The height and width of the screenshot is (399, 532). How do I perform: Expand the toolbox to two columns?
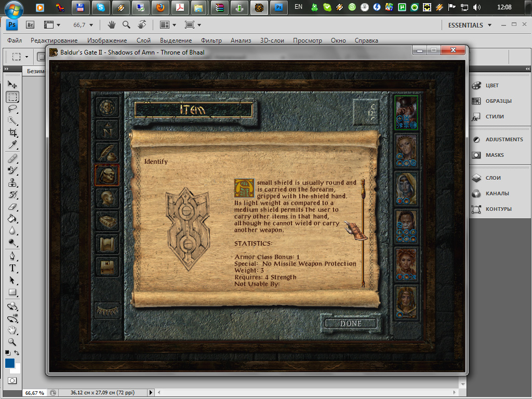pyautogui.click(x=6, y=69)
